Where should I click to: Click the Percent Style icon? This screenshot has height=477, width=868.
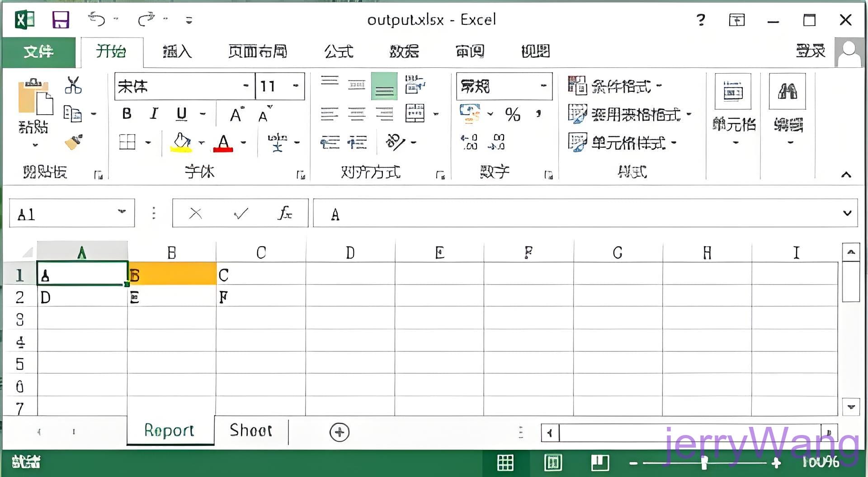513,114
